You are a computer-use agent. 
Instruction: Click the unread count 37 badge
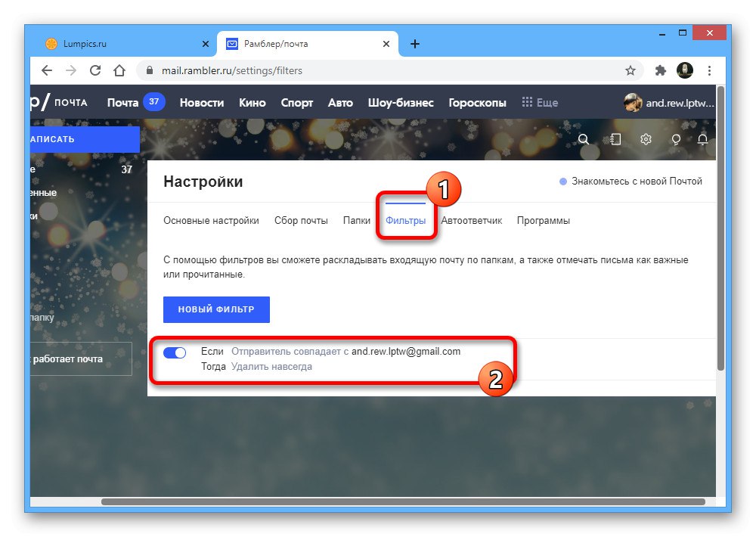[153, 102]
